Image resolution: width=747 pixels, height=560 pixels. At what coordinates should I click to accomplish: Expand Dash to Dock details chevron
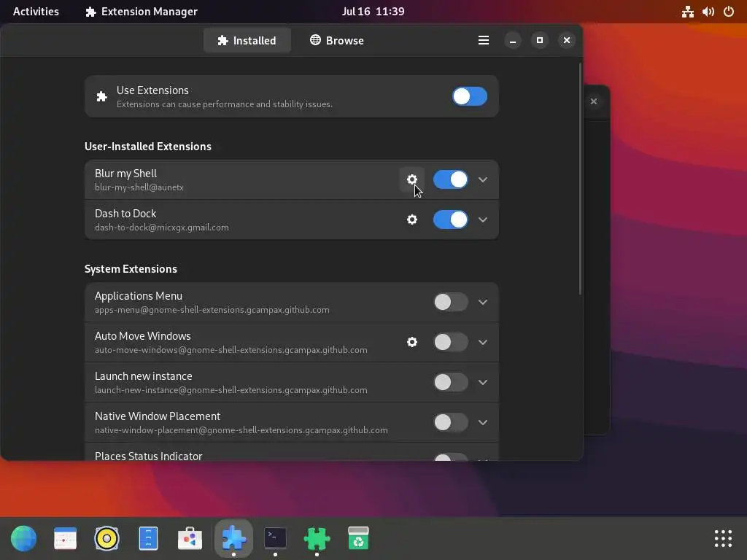(x=483, y=219)
